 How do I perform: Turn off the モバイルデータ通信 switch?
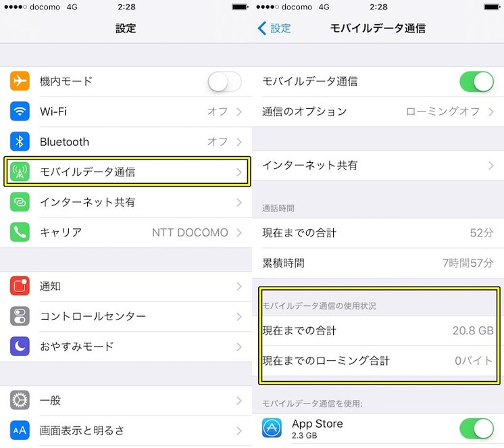(476, 82)
